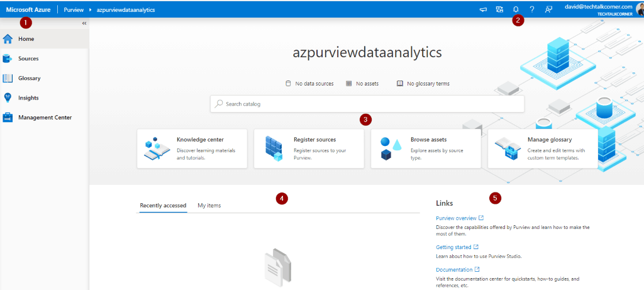Click the assets table grid icon
Viewport: 644px width, 290px height.
pyautogui.click(x=348, y=84)
